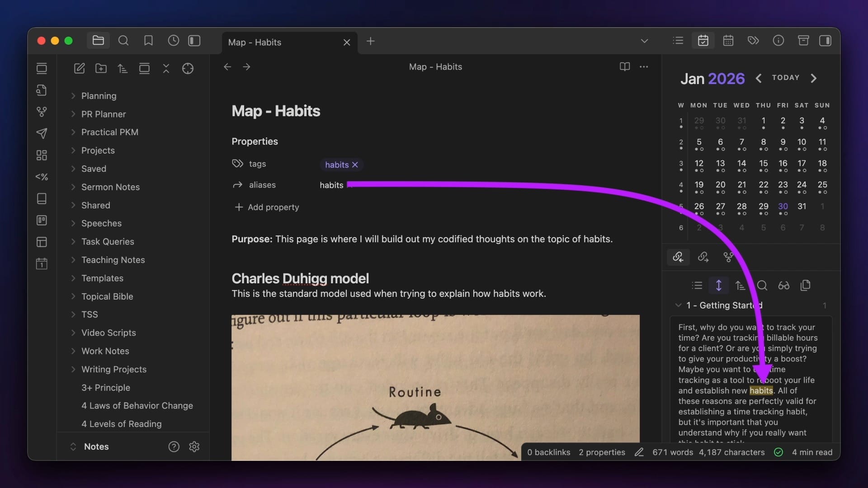Open vault settings gear icon
Image resolution: width=868 pixels, height=488 pixels.
[194, 447]
